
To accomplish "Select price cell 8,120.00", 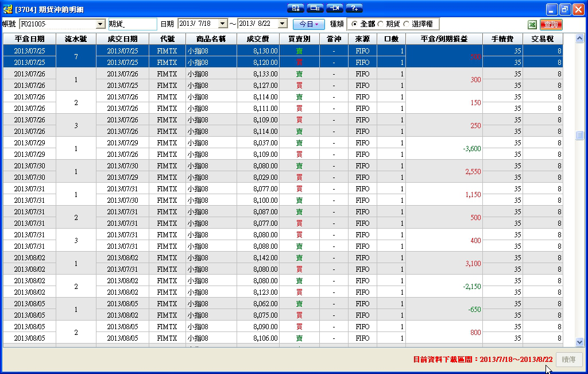I will coord(258,62).
